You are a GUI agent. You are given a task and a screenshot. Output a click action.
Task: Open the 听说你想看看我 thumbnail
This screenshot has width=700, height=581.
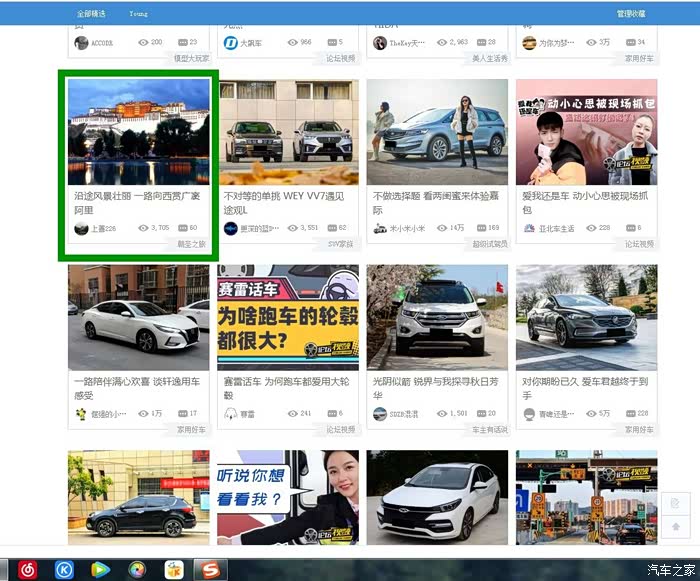tap(288, 497)
